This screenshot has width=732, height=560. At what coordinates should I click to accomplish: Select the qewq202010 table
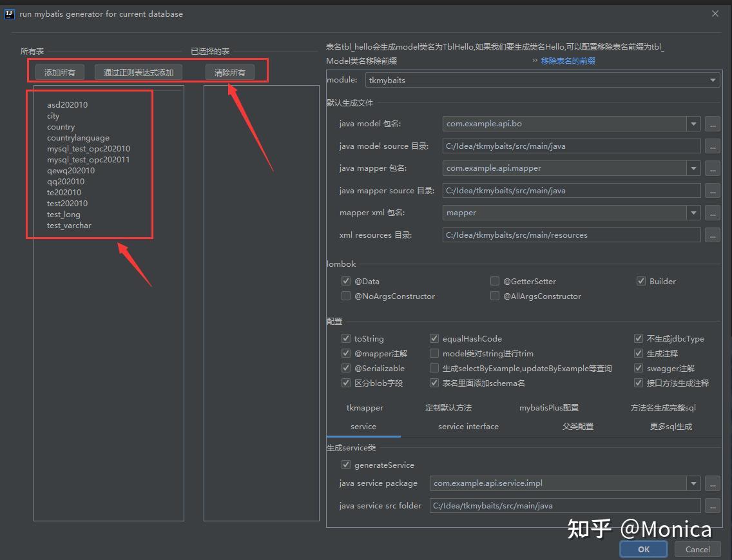pyautogui.click(x=70, y=171)
